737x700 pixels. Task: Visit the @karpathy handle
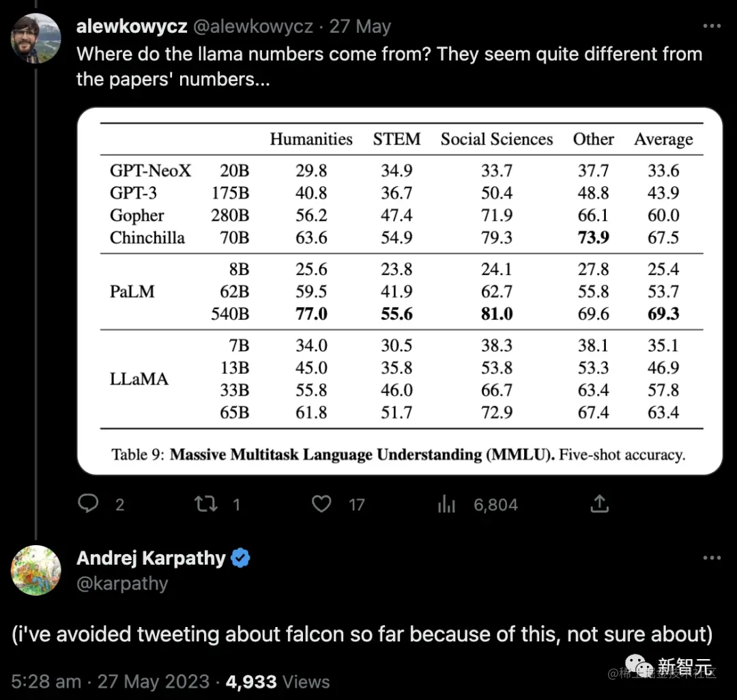[122, 583]
